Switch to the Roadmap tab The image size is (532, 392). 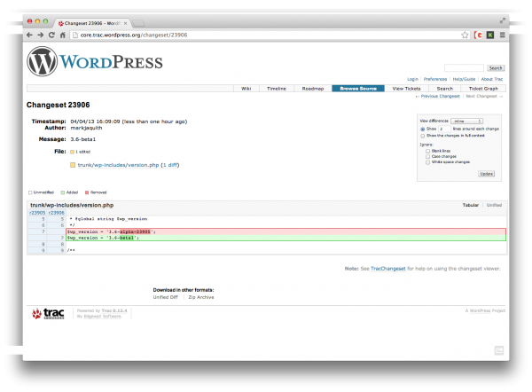pyautogui.click(x=313, y=89)
